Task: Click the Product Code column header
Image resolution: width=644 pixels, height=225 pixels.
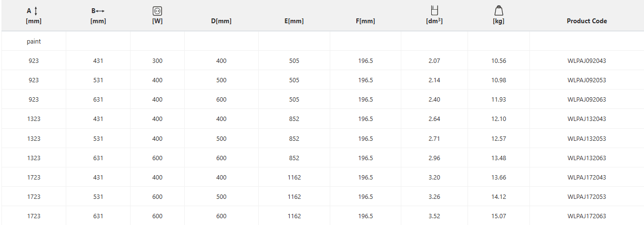Action: pyautogui.click(x=586, y=21)
